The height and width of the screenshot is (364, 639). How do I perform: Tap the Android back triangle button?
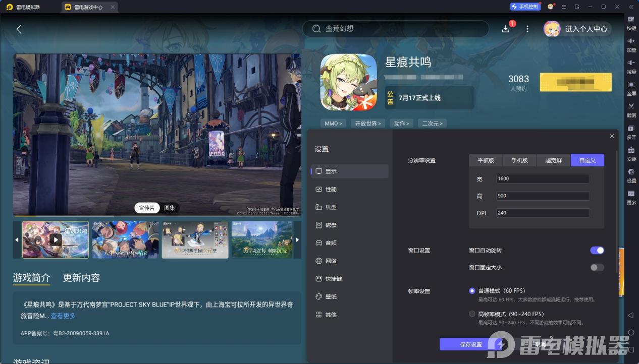(631, 315)
